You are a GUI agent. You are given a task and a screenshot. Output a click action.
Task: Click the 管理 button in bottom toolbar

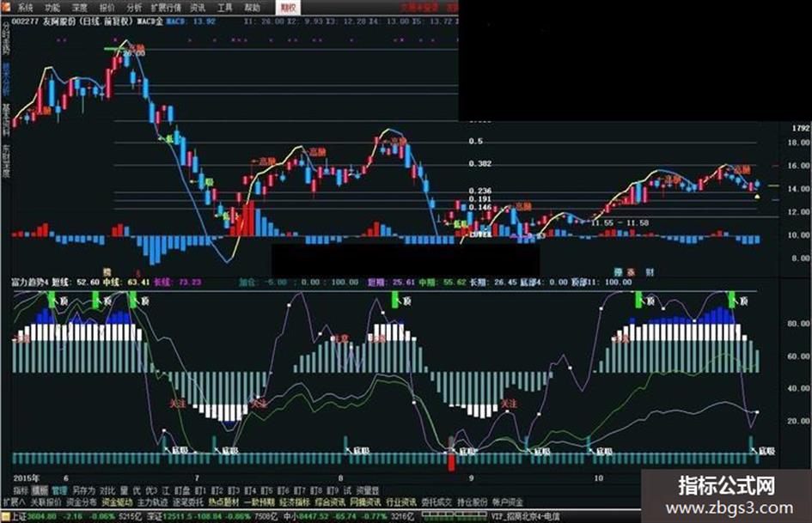click(59, 490)
